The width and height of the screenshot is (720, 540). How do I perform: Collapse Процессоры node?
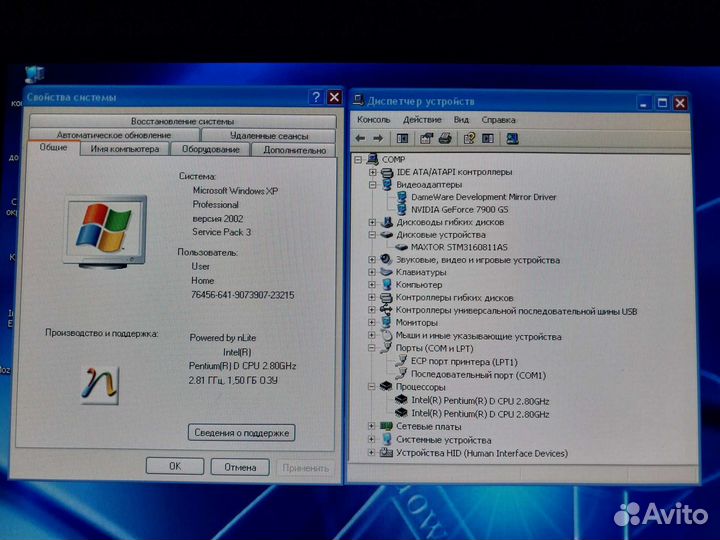pyautogui.click(x=372, y=387)
